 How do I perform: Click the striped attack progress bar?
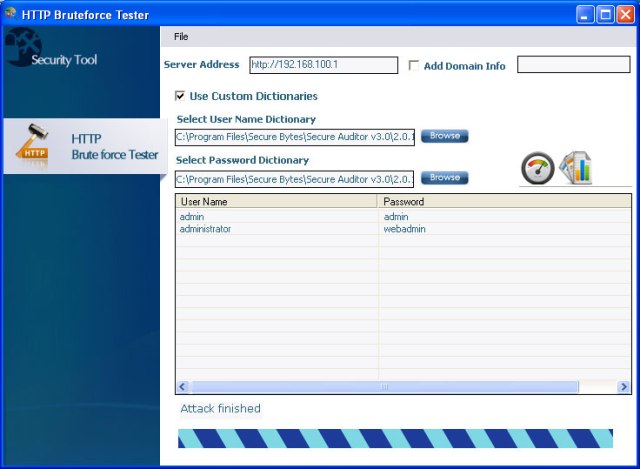(x=395, y=438)
